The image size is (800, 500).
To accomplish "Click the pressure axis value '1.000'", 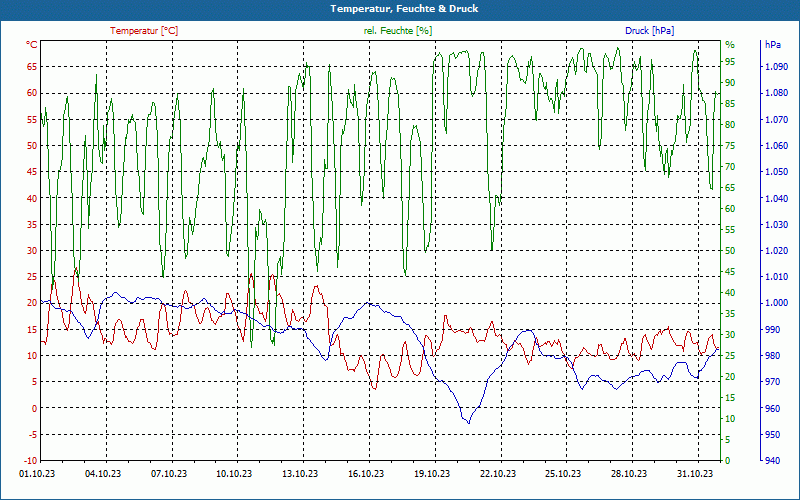I will pyautogui.click(x=776, y=303).
